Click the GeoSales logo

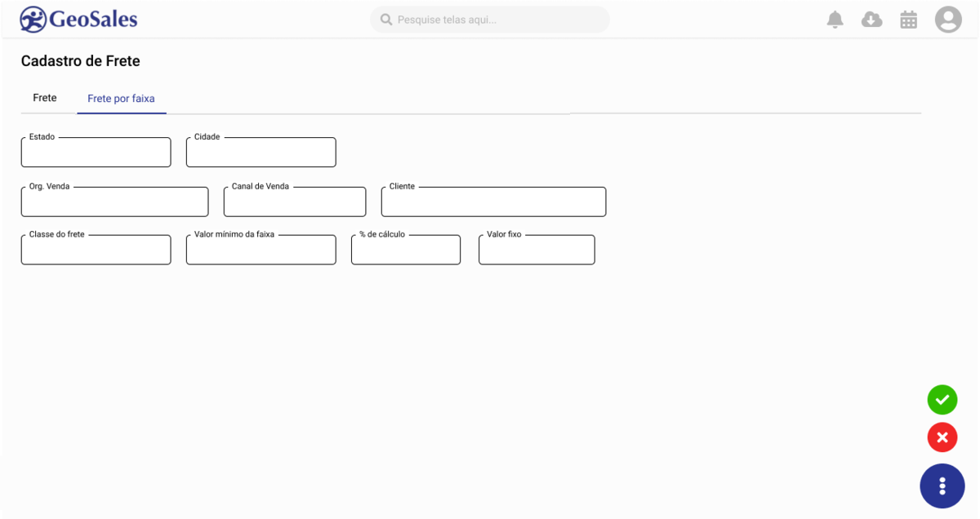click(x=78, y=20)
